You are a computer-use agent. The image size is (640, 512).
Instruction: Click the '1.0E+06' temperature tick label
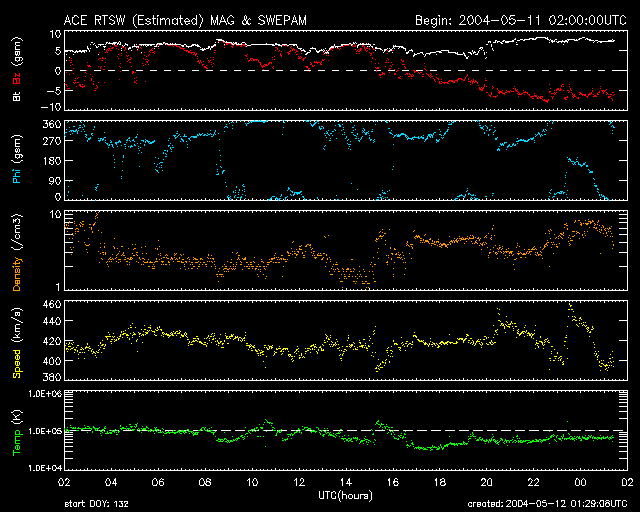pos(45,394)
